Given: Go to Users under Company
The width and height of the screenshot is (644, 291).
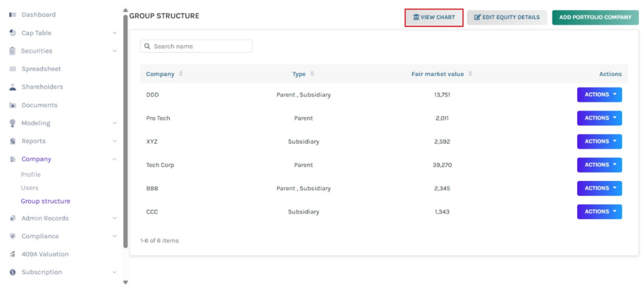Looking at the screenshot, I should [x=30, y=188].
